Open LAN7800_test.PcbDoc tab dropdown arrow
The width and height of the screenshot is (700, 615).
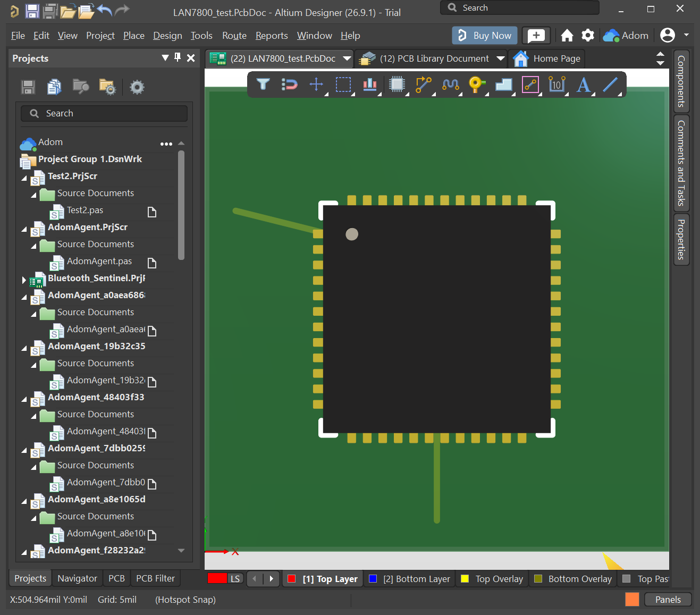coord(347,58)
